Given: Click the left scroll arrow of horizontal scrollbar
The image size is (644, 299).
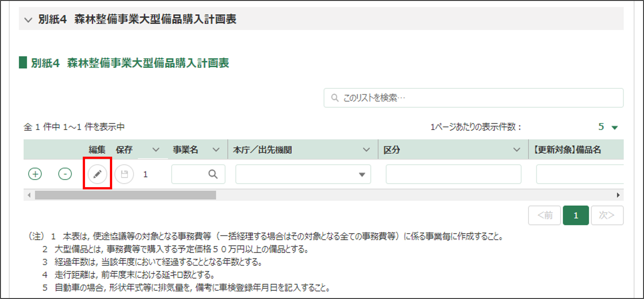Looking at the screenshot, I should (29, 195).
